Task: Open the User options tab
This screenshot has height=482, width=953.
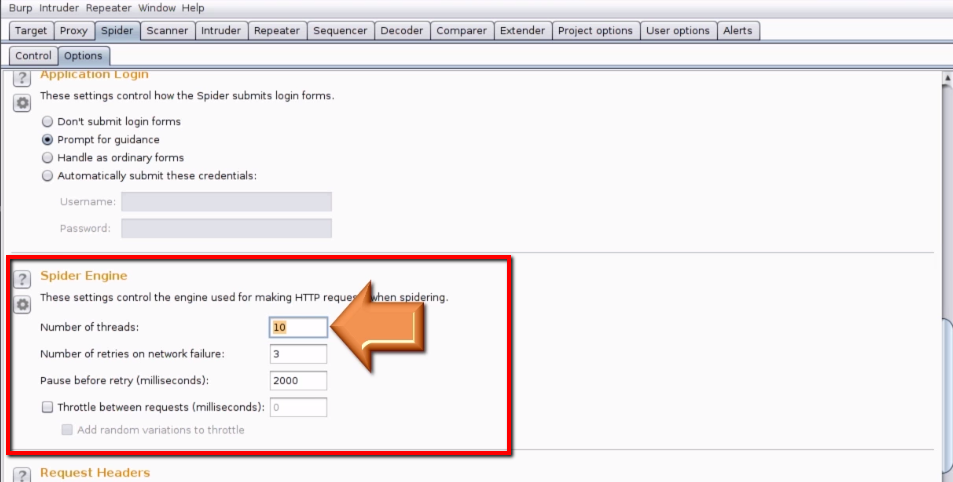Action: point(678,30)
